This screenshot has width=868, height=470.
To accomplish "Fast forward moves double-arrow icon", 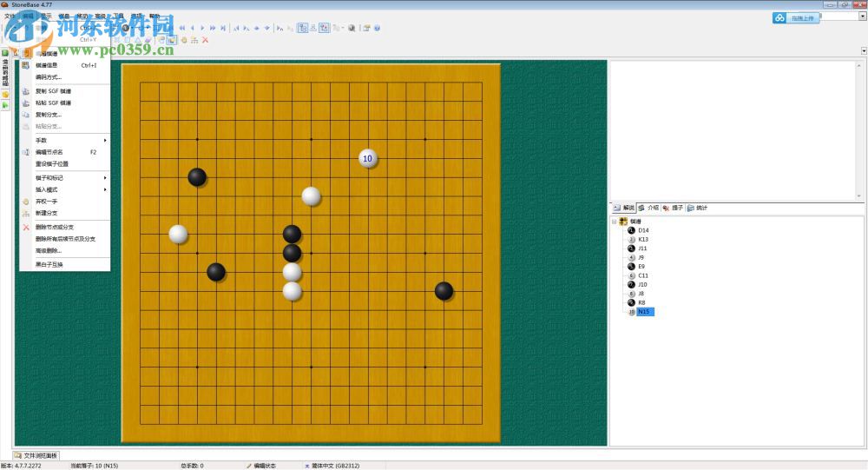I will click(x=213, y=28).
